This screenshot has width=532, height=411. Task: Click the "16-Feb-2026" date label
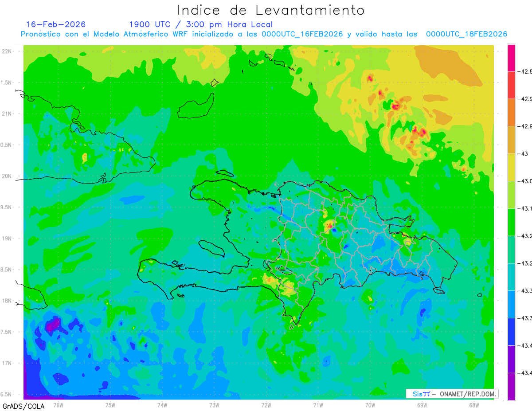(x=56, y=24)
